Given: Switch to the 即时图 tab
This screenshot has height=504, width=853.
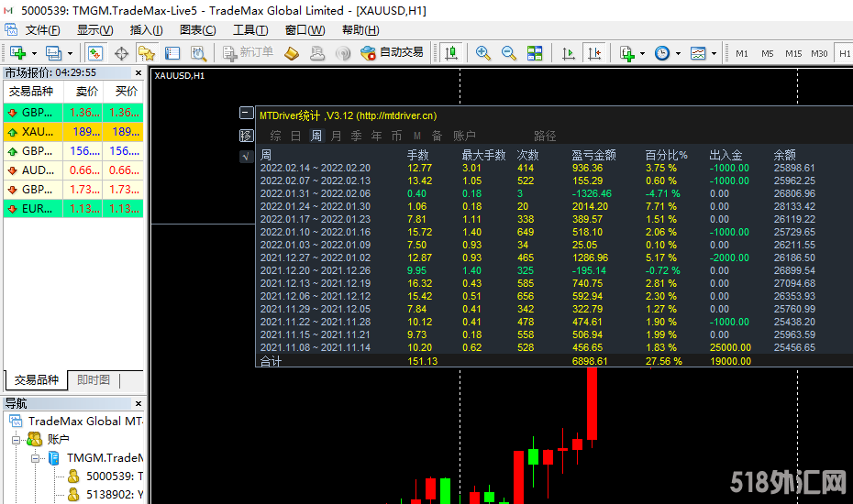Looking at the screenshot, I should pos(93,380).
